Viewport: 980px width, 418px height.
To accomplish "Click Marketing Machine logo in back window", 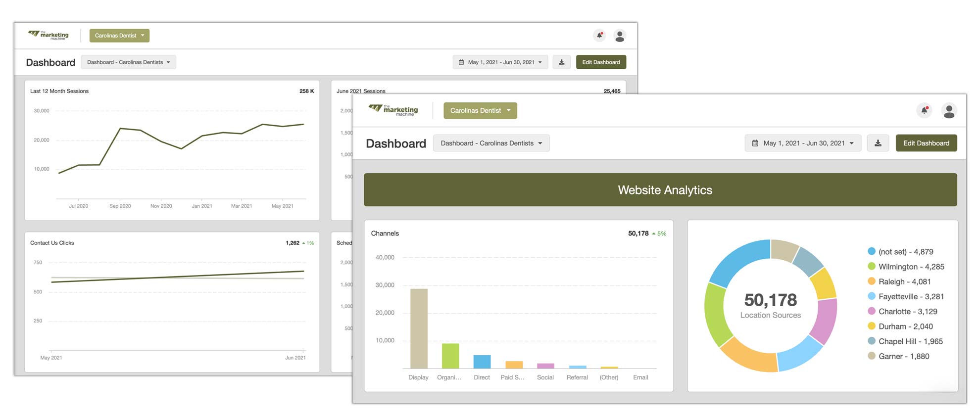I will pos(49,35).
